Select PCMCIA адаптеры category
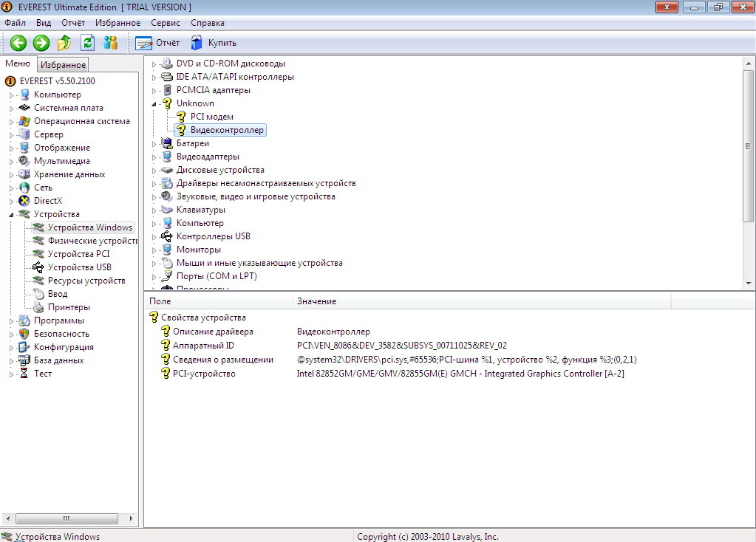 pos(213,90)
